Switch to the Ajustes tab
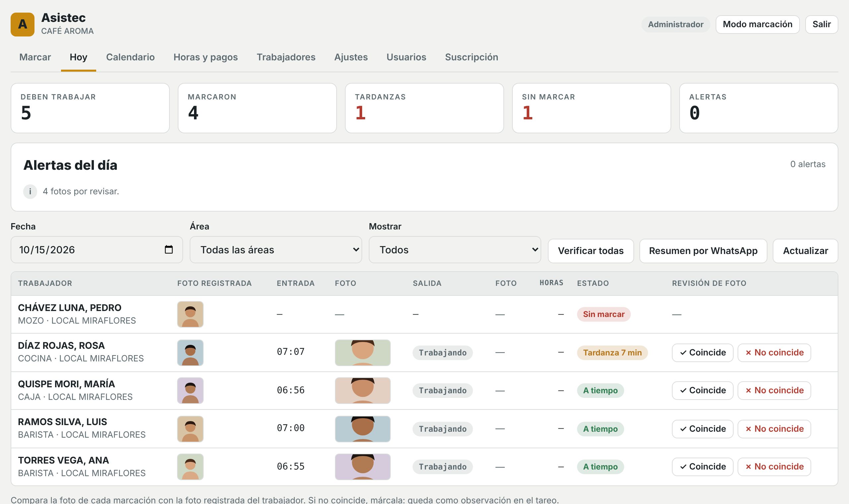Viewport: 849px width, 504px height. point(351,57)
